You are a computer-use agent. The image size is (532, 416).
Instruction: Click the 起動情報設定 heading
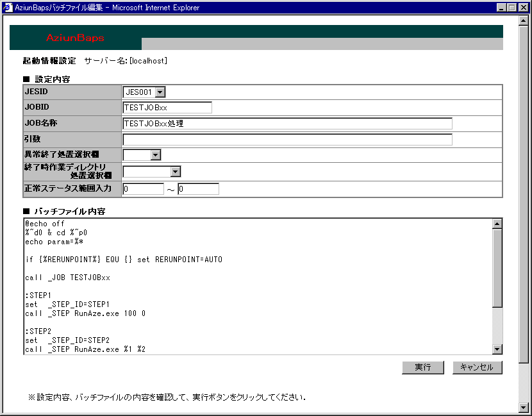pos(49,61)
